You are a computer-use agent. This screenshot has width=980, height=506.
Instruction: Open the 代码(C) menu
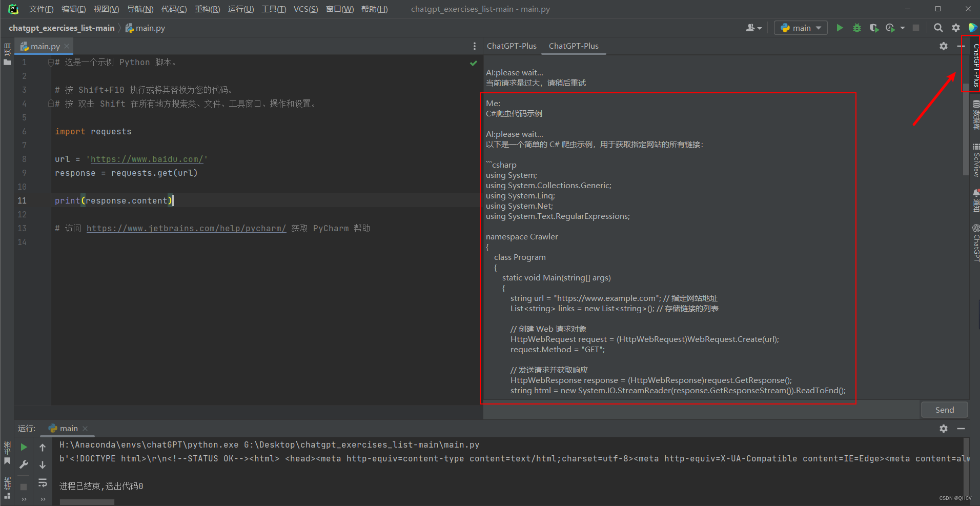click(x=174, y=9)
